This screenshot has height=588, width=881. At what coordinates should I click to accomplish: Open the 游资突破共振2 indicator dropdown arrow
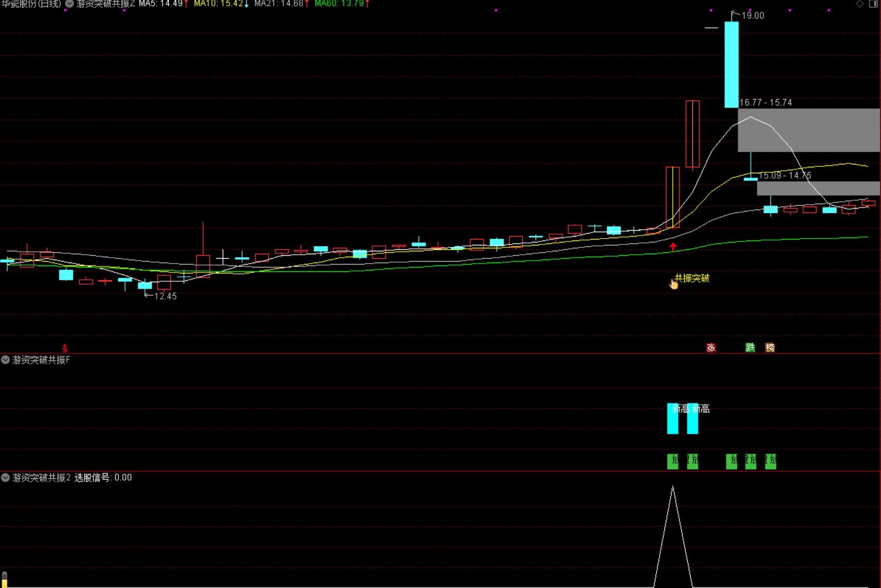coord(5,478)
